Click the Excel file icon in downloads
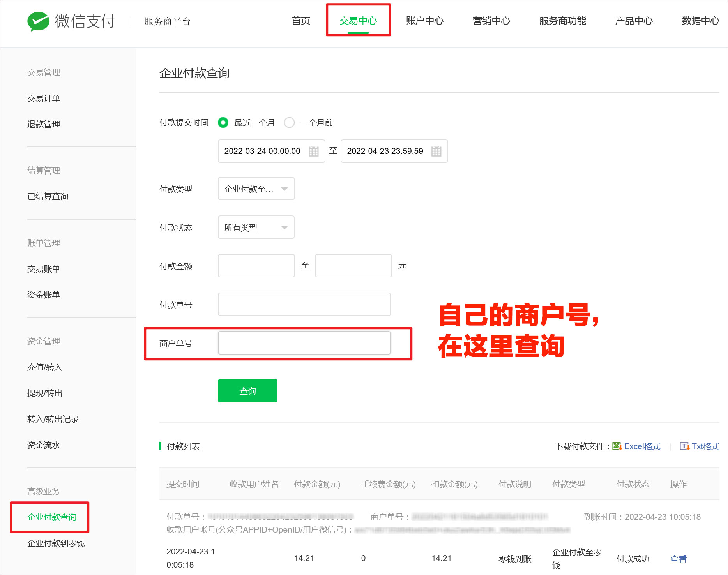The image size is (728, 575). [x=617, y=446]
